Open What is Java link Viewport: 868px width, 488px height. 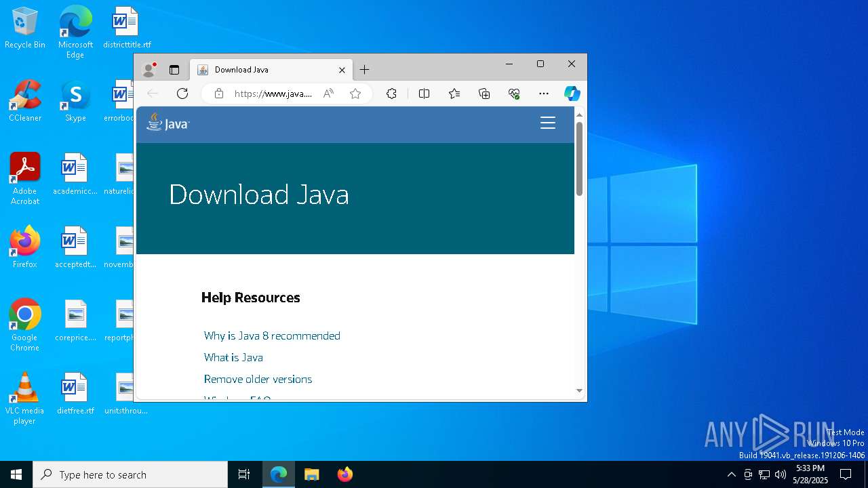click(233, 357)
